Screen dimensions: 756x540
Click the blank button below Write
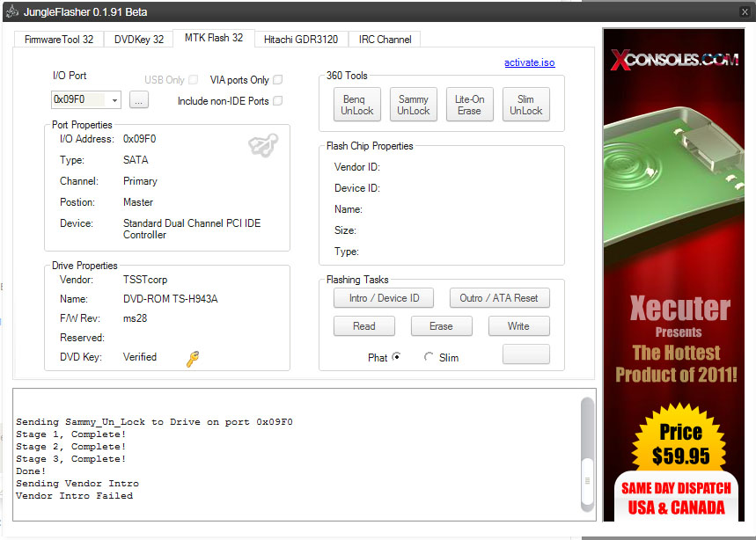(x=526, y=354)
